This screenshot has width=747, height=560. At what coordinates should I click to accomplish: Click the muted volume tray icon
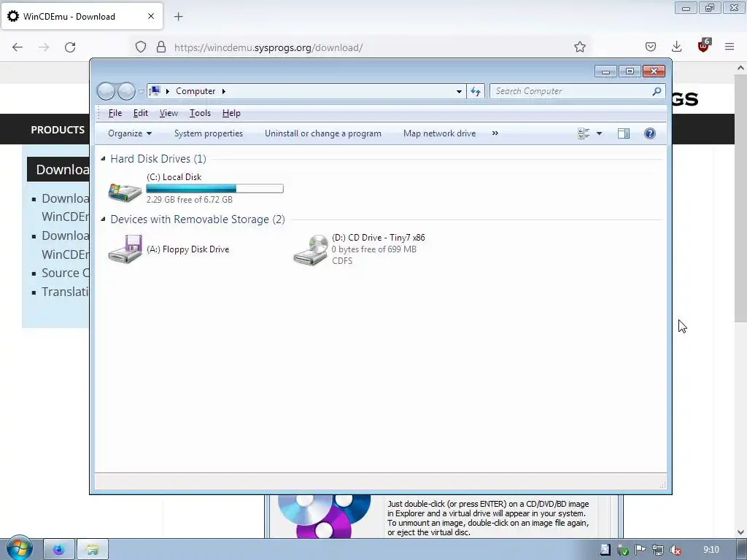point(675,550)
